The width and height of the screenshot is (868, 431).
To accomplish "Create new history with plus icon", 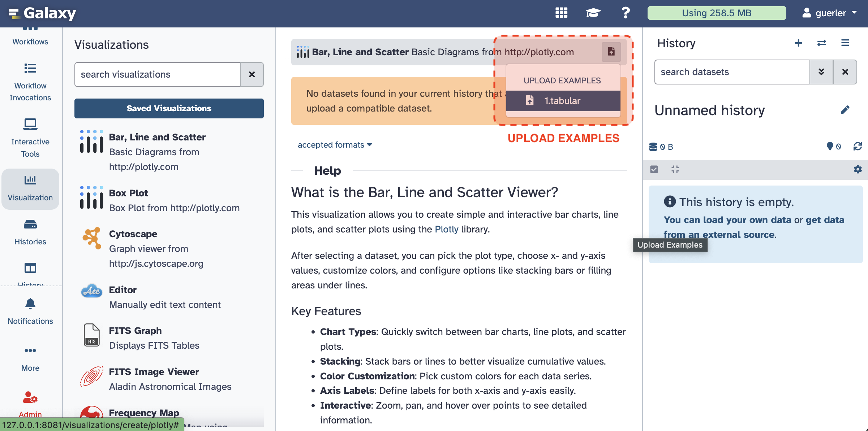I will (x=798, y=43).
